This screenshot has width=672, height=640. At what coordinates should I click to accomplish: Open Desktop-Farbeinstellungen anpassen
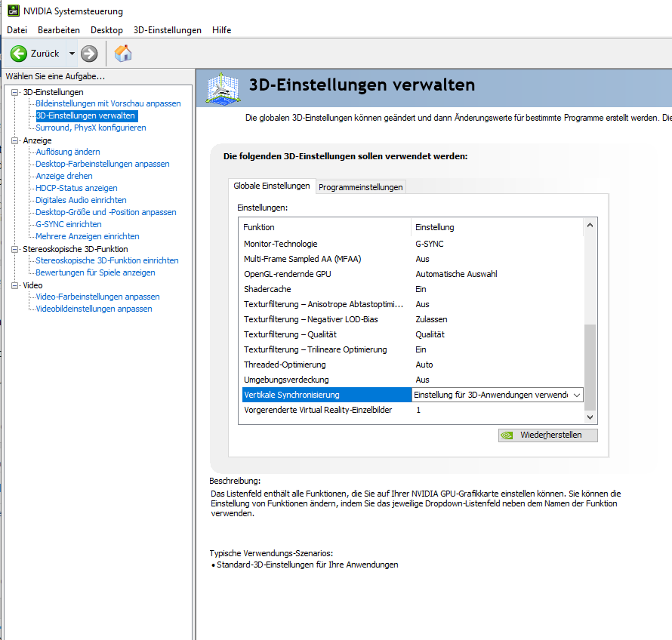[x=103, y=164]
